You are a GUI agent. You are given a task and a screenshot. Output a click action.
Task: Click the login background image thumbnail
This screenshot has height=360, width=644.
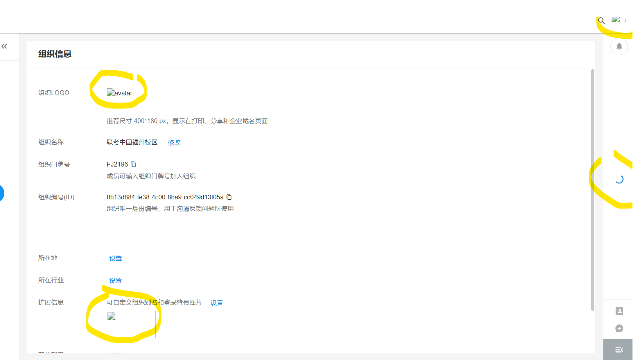pos(131,324)
